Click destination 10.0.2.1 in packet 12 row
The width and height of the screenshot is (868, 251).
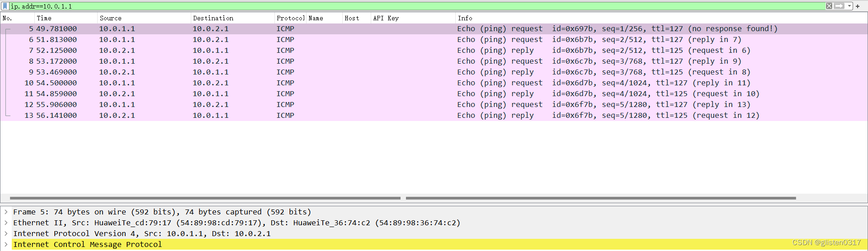coord(211,105)
